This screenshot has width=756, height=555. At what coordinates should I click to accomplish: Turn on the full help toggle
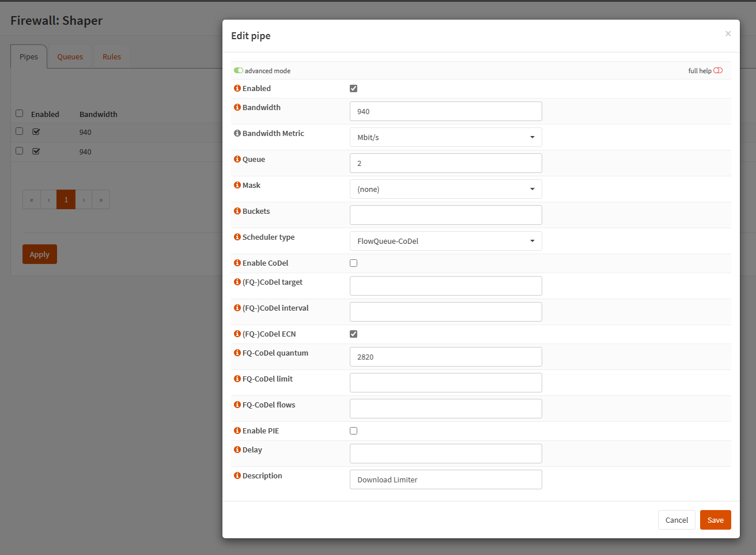pos(717,70)
